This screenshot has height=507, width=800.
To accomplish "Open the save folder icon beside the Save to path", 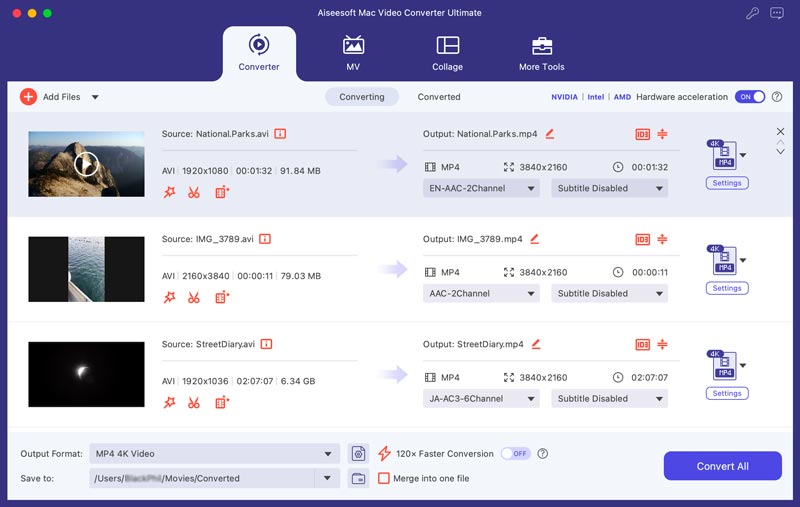I will (x=359, y=478).
